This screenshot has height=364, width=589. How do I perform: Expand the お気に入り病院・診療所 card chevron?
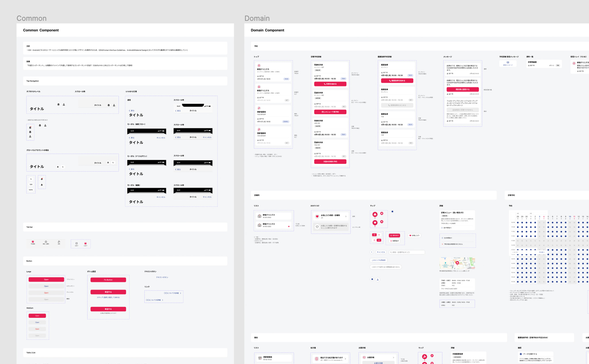tap(346, 216)
